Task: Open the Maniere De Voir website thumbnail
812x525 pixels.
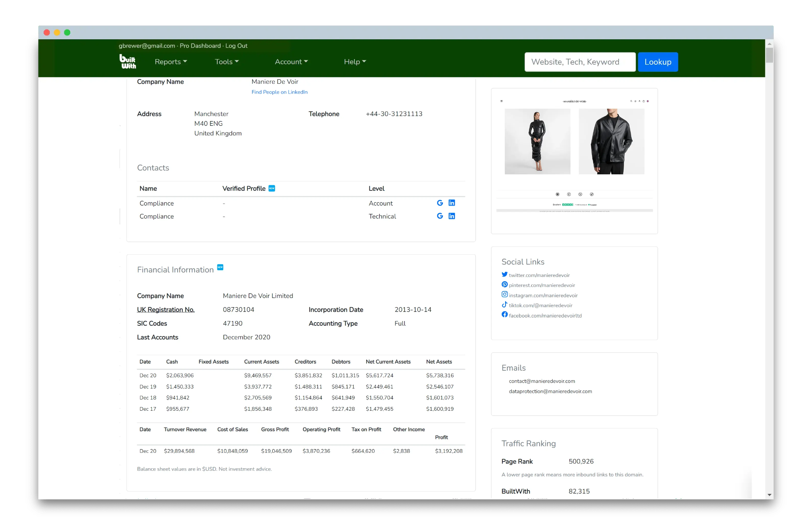Action: coord(575,156)
